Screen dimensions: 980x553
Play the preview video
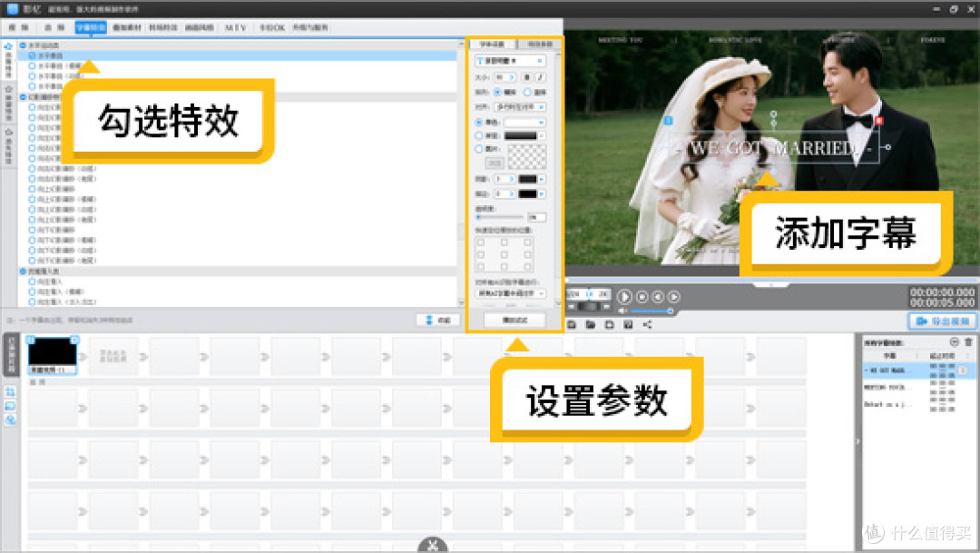623,297
